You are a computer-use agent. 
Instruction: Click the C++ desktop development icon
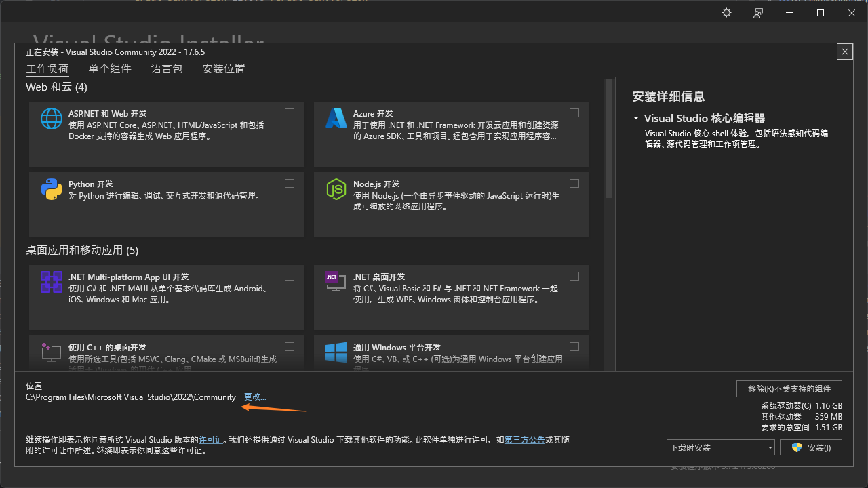(52, 352)
